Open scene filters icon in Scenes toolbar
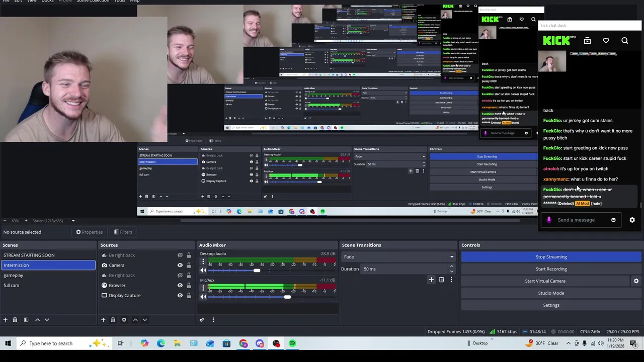The height and width of the screenshot is (362, 644). tap(26, 320)
